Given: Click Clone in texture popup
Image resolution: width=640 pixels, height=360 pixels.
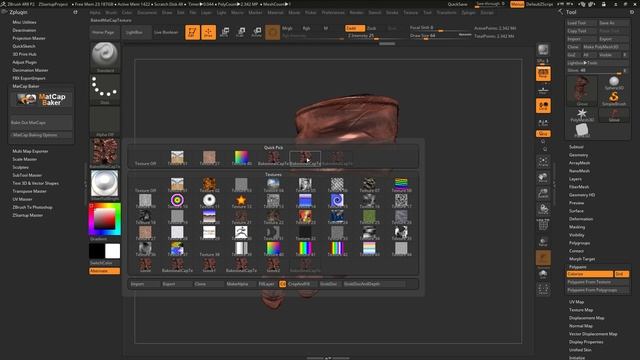Looking at the screenshot, I should pyautogui.click(x=208, y=284).
